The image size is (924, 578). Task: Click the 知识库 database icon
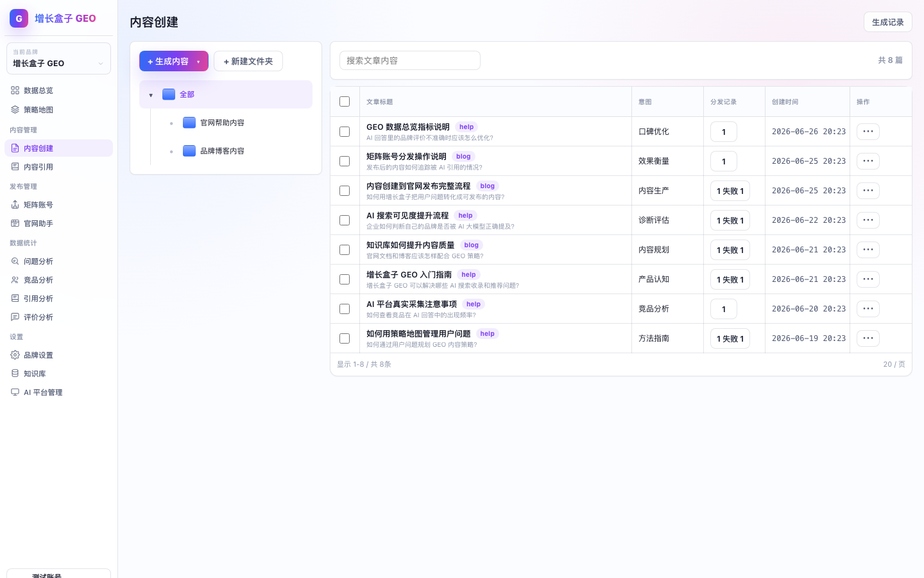(x=15, y=374)
